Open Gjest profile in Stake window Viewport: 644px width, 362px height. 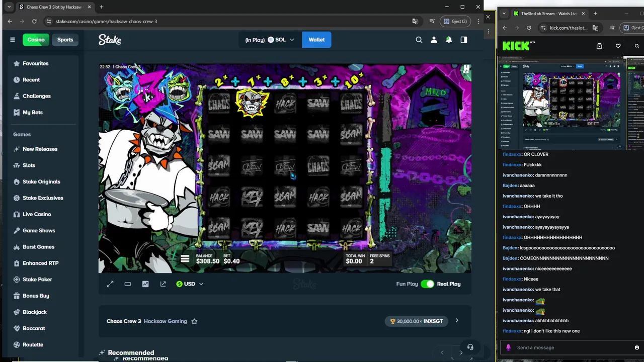coord(455,21)
